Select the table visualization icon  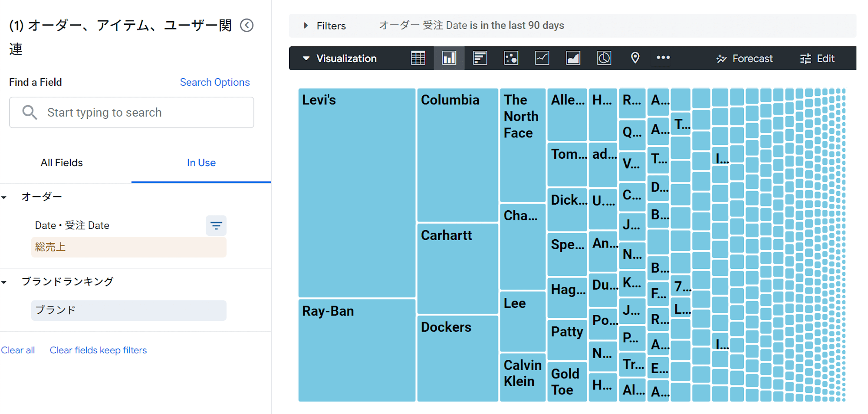(418, 58)
